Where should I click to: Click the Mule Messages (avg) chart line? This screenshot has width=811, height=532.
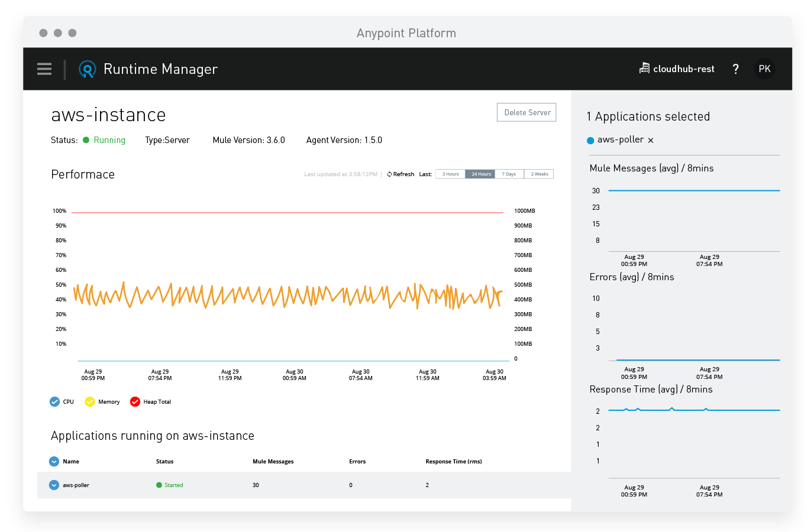[694, 190]
